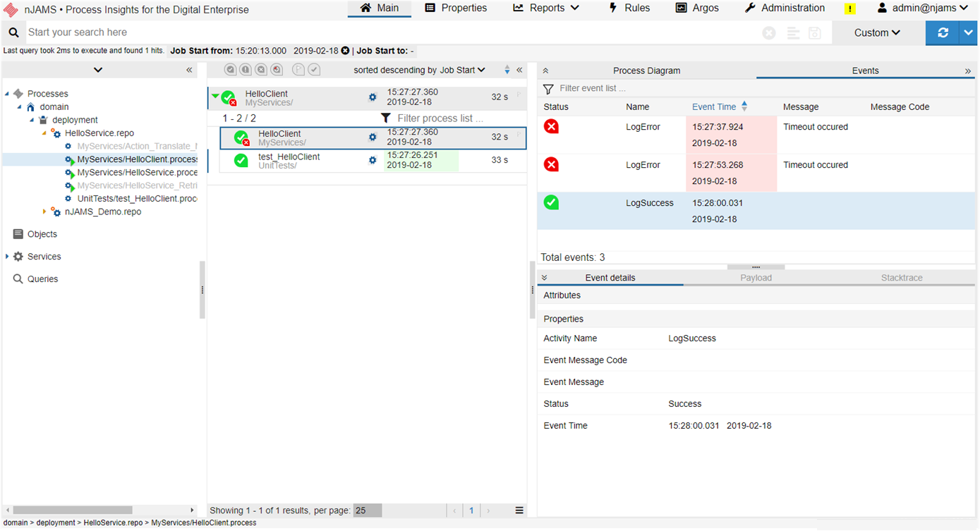Collapse the Process Diagram area with the up chevron
Image resolution: width=980 pixels, height=531 pixels.
point(545,71)
